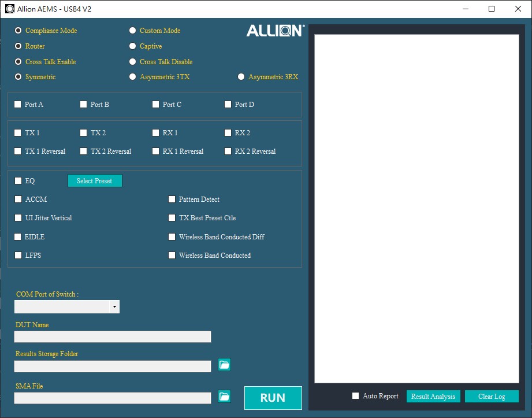Enable RX 2 Reversal checkbox

(228, 151)
